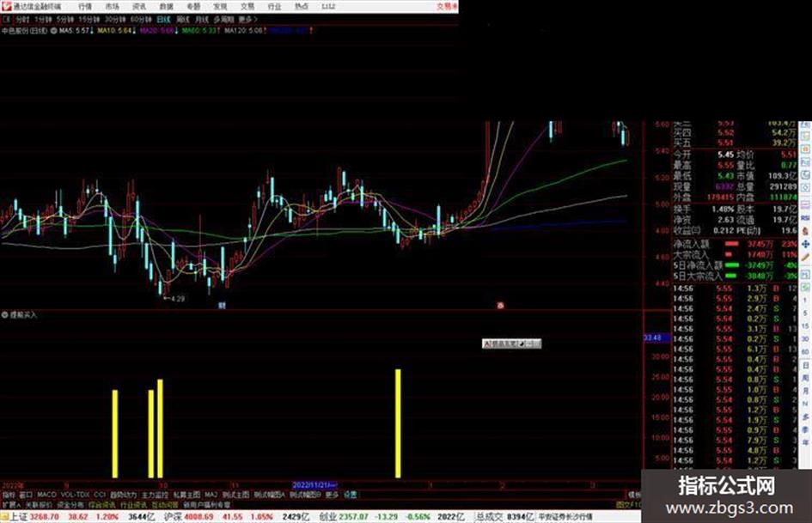812x523 pixels.
Task: Switch indicator to 测试主图
Action: point(236,495)
